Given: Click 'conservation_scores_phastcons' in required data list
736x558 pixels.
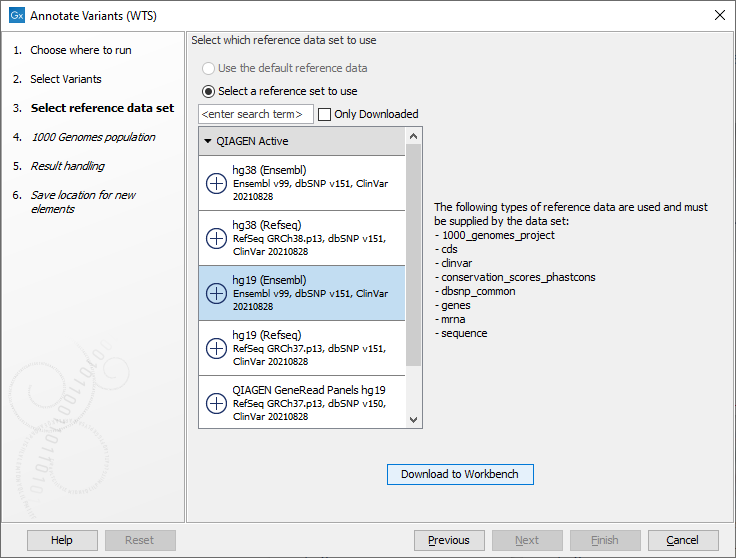Looking at the screenshot, I should (518, 277).
